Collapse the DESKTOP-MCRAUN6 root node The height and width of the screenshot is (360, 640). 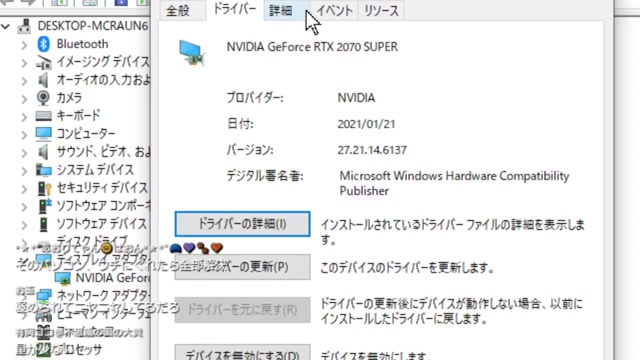point(5,27)
